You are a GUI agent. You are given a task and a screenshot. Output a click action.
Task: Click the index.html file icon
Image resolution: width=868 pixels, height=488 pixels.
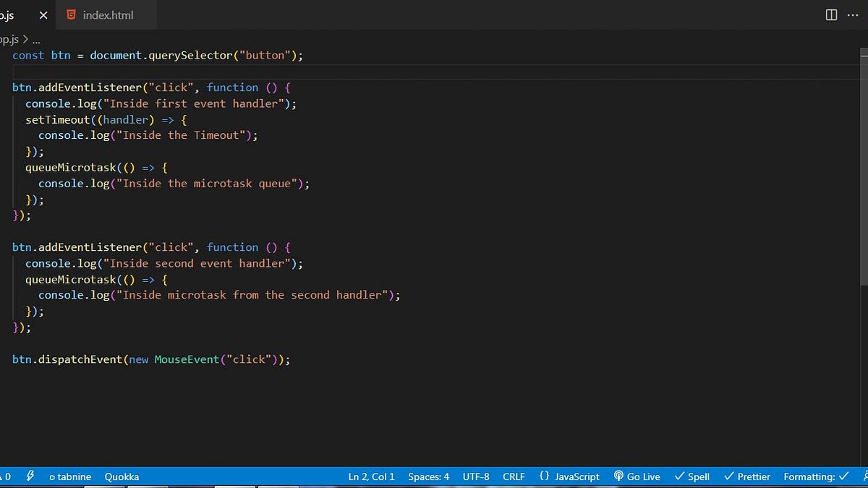(71, 14)
